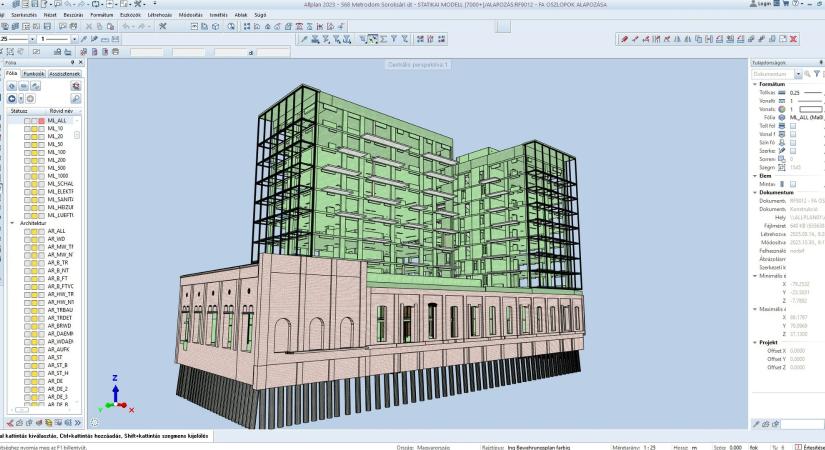This screenshot has height=450, width=825.
Task: Click the layer settings icon with red marker
Action: [x=75, y=86]
